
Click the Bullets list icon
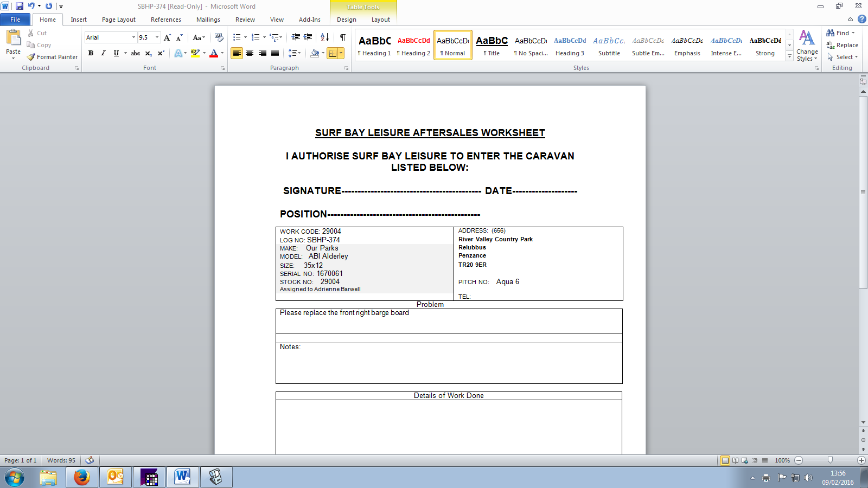(x=237, y=37)
